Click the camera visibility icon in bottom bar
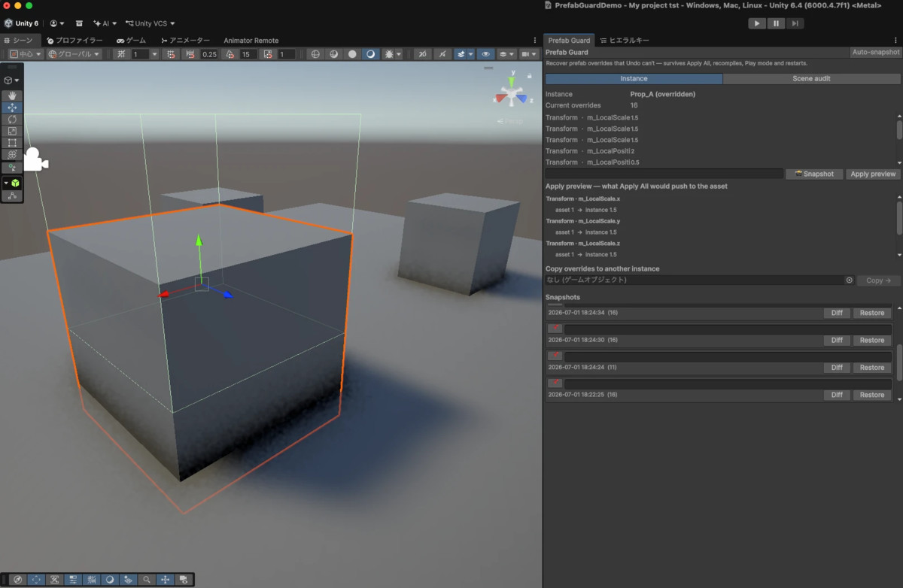 [x=184, y=580]
